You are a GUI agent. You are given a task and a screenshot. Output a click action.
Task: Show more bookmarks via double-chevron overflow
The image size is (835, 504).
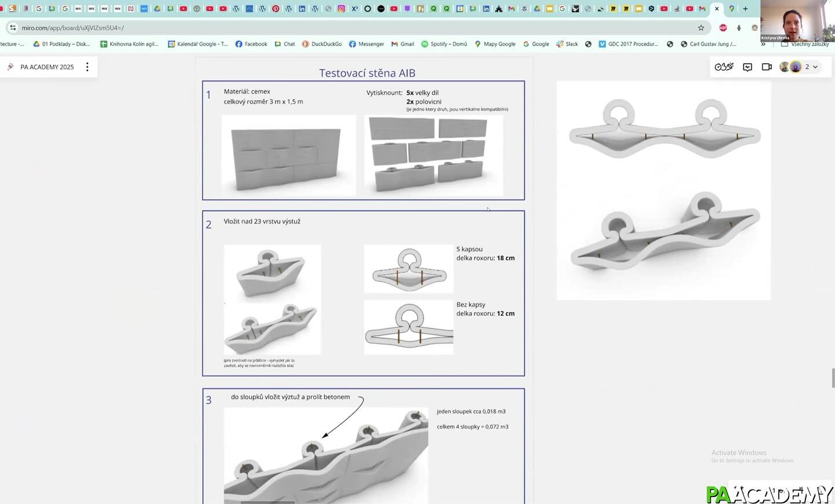pos(763,44)
